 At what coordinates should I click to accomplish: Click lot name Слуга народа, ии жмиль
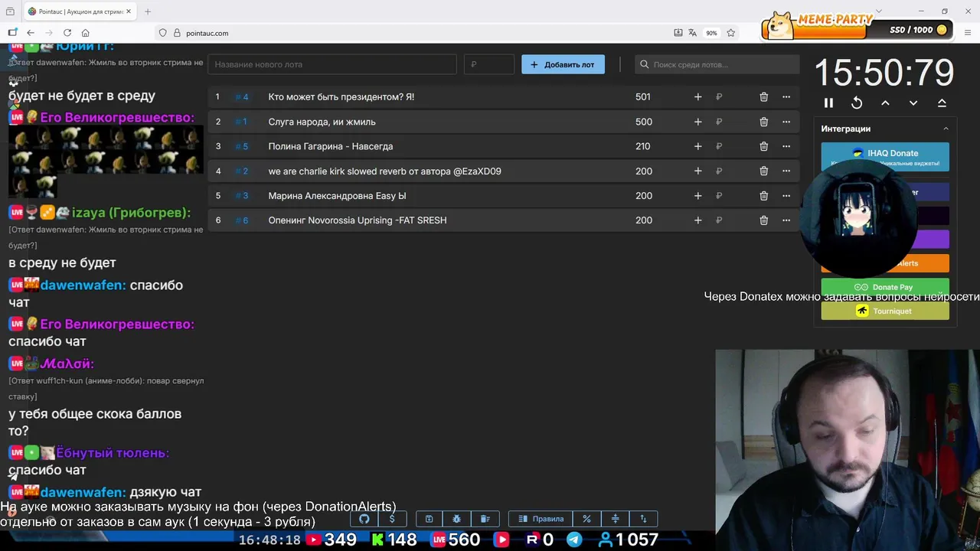322,122
